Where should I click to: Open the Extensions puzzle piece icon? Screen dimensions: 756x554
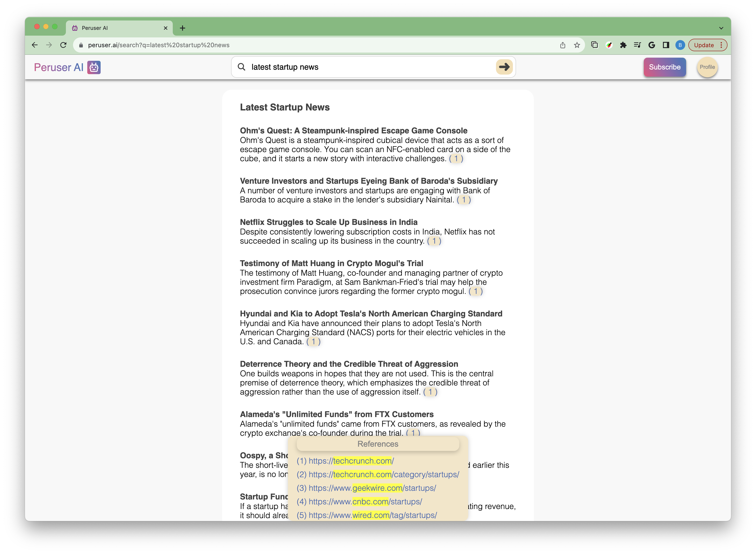point(623,45)
